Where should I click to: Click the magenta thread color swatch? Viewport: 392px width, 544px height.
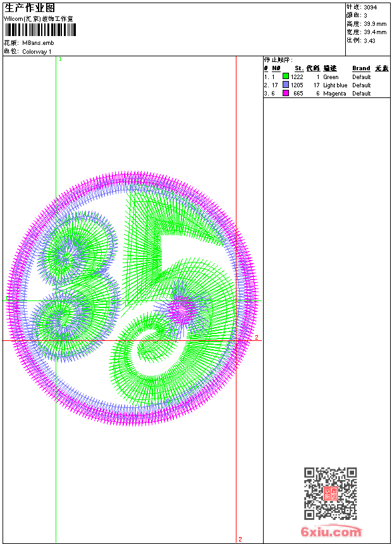tap(286, 93)
